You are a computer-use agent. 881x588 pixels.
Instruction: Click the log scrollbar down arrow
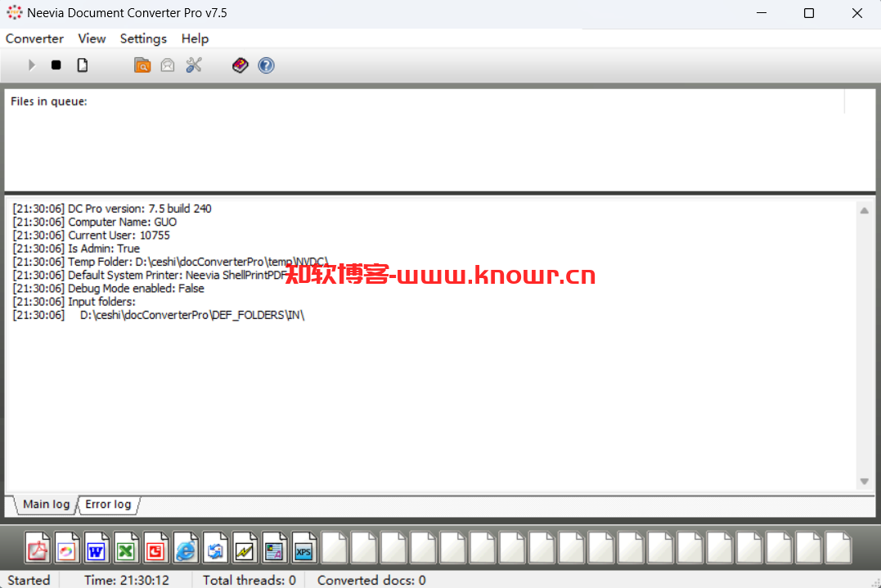click(864, 482)
